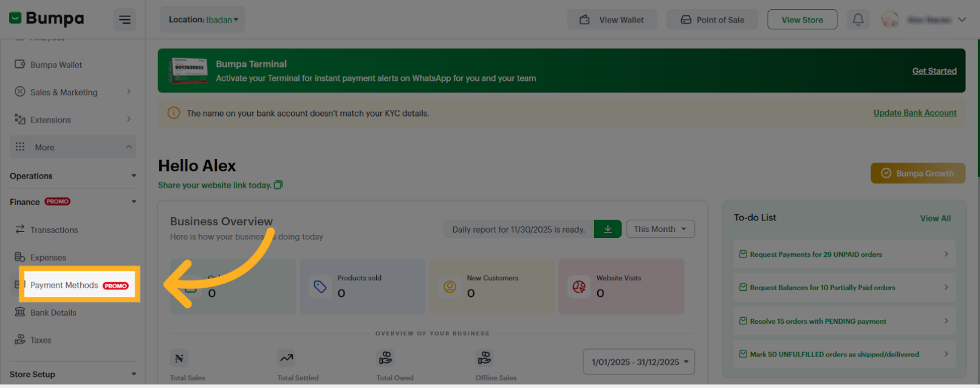
Task: Click the View Wallet button
Action: (612, 19)
